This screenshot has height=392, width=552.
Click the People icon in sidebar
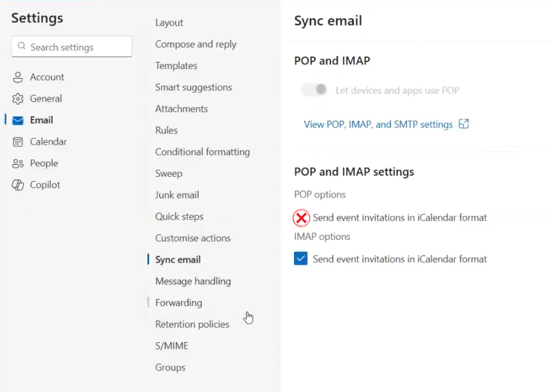pos(18,164)
